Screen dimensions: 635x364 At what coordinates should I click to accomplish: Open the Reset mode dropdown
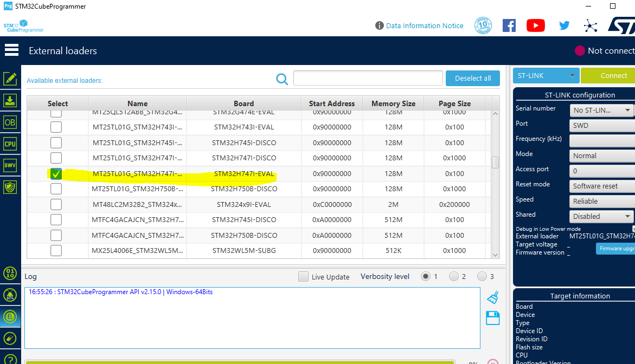coord(601,185)
